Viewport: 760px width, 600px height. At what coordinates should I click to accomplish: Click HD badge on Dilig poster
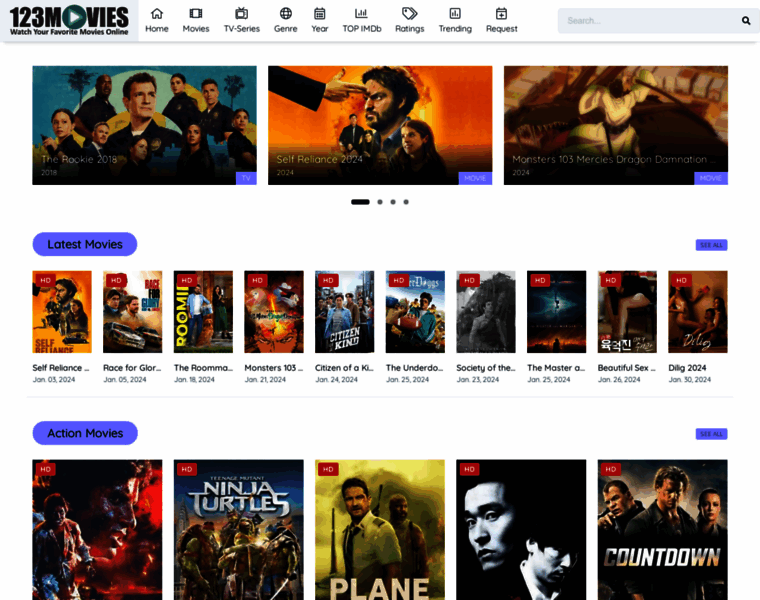pos(681,280)
